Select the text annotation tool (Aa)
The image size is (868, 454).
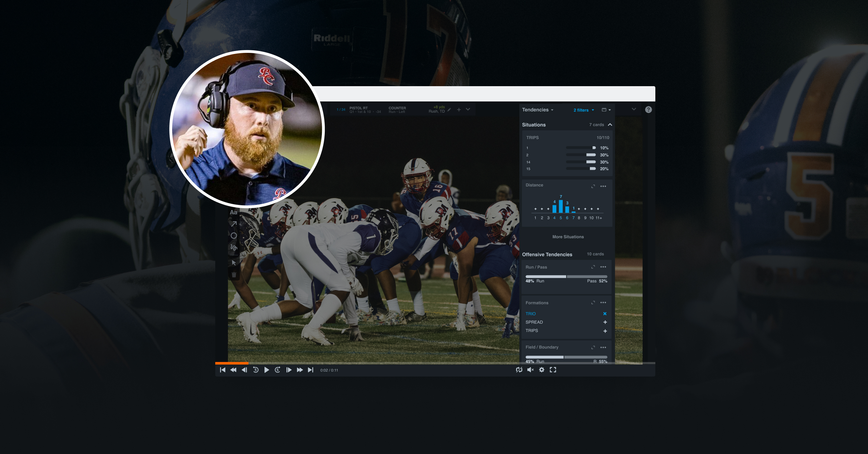pos(233,212)
